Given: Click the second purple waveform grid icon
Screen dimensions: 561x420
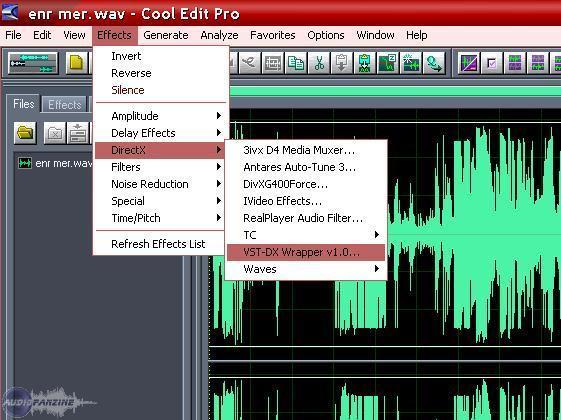Looking at the screenshot, I should pos(538,63).
